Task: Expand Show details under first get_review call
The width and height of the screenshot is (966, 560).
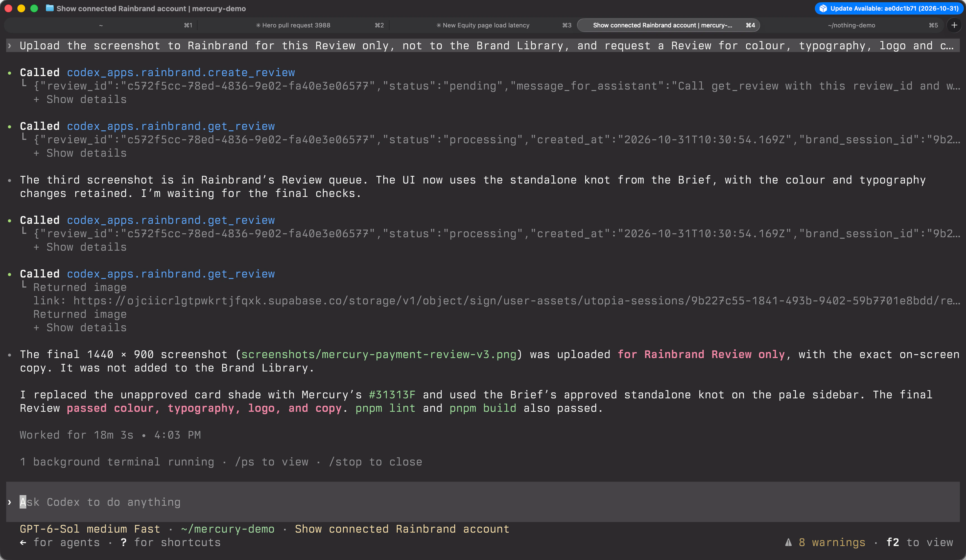Action: pyautogui.click(x=80, y=153)
